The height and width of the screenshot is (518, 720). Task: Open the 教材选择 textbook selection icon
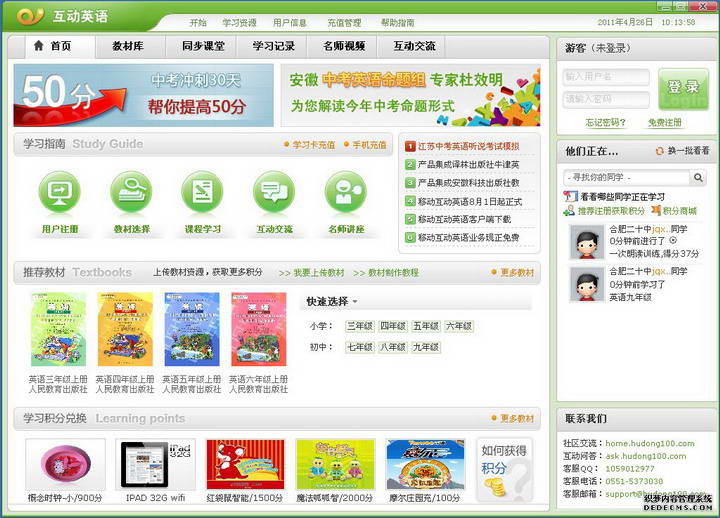[131, 192]
